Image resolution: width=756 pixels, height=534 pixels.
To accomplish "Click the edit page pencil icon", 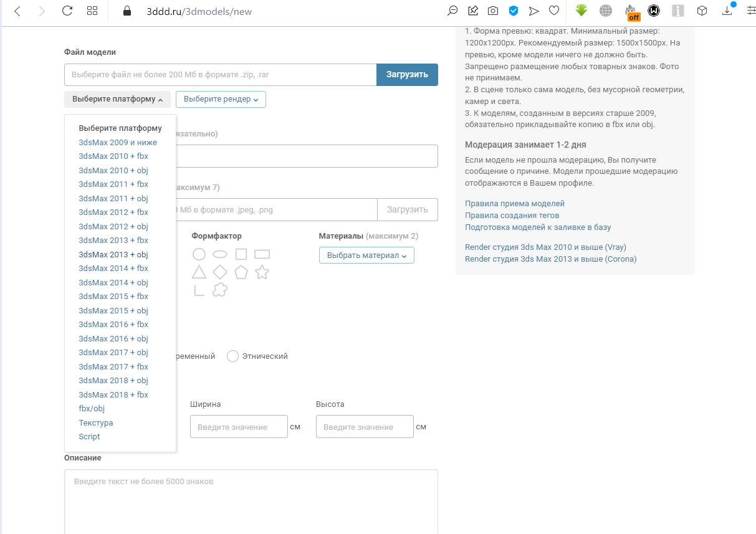I will click(473, 11).
